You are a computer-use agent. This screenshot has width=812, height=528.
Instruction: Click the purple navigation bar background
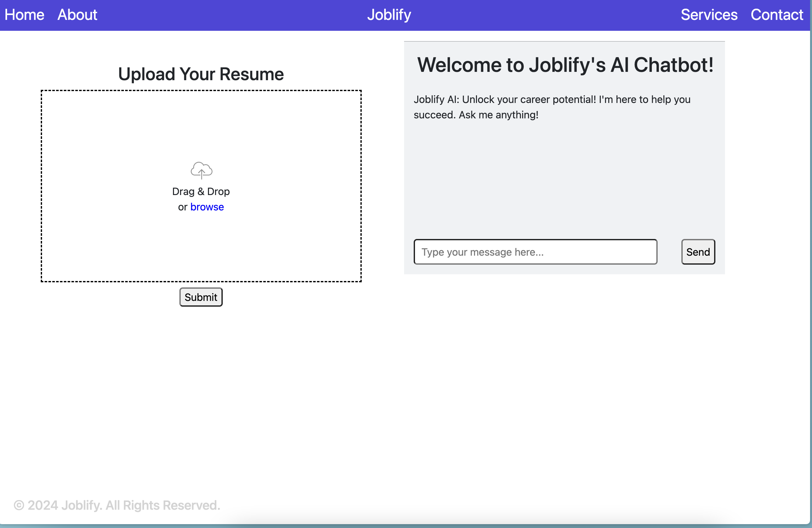pos(222,15)
